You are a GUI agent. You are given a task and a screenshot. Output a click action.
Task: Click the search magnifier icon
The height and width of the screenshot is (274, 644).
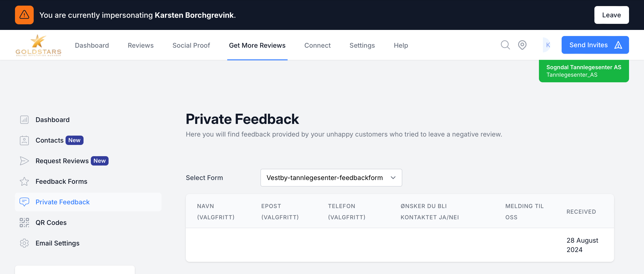coord(505,45)
